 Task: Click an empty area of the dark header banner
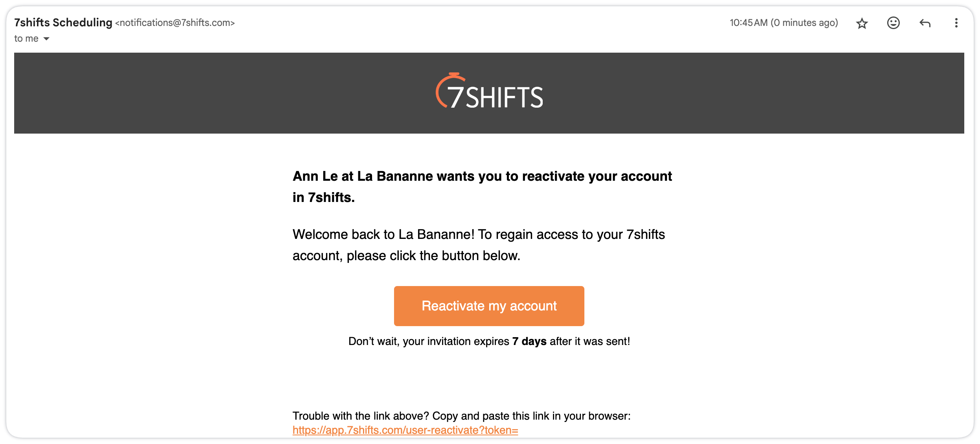197,93
